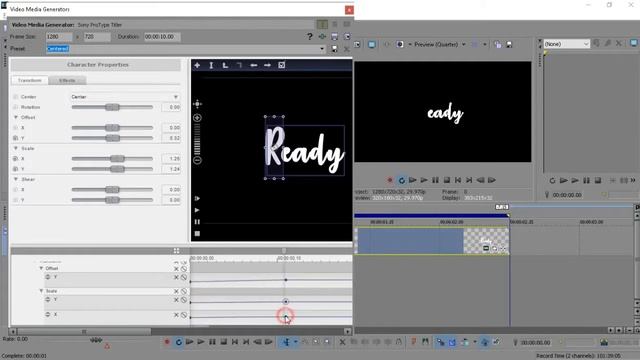Click the left arrow in titler toolbar
The height and width of the screenshot is (360, 640).
(253, 65)
